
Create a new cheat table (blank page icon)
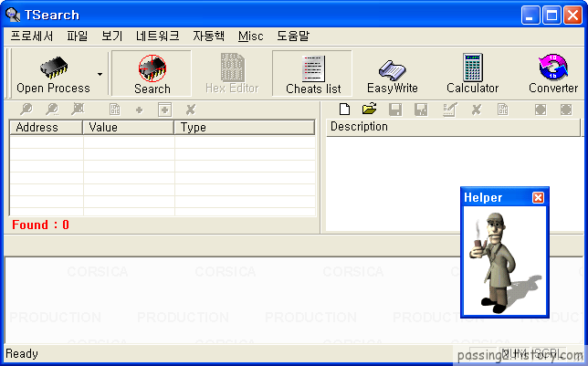coord(344,110)
